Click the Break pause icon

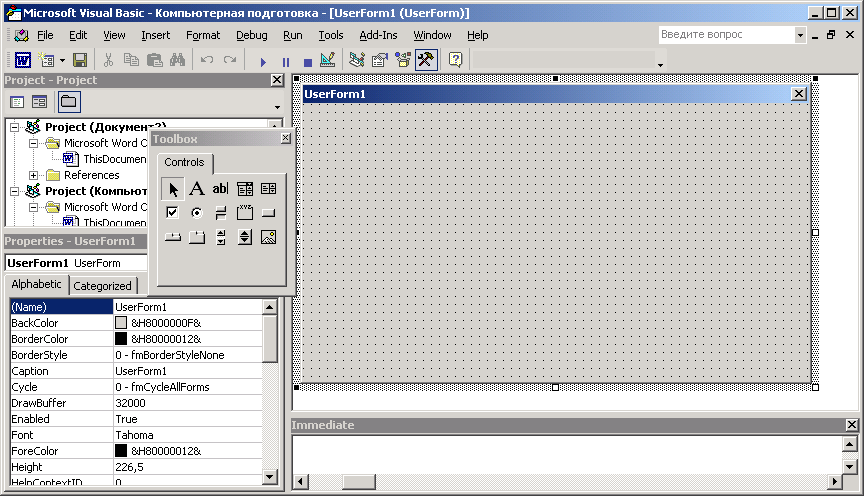pos(286,62)
